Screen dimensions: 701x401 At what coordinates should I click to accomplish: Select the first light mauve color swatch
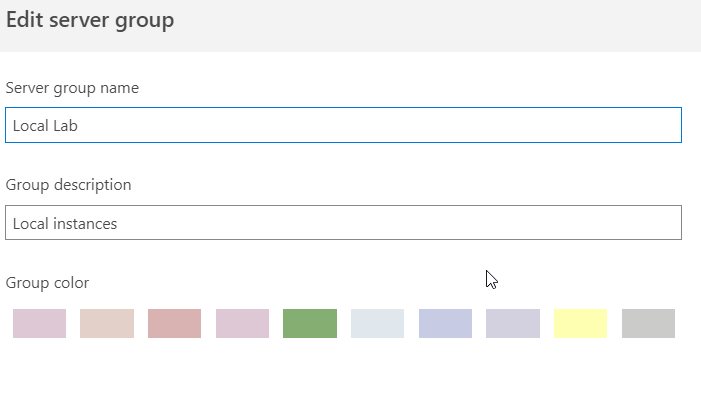click(39, 323)
